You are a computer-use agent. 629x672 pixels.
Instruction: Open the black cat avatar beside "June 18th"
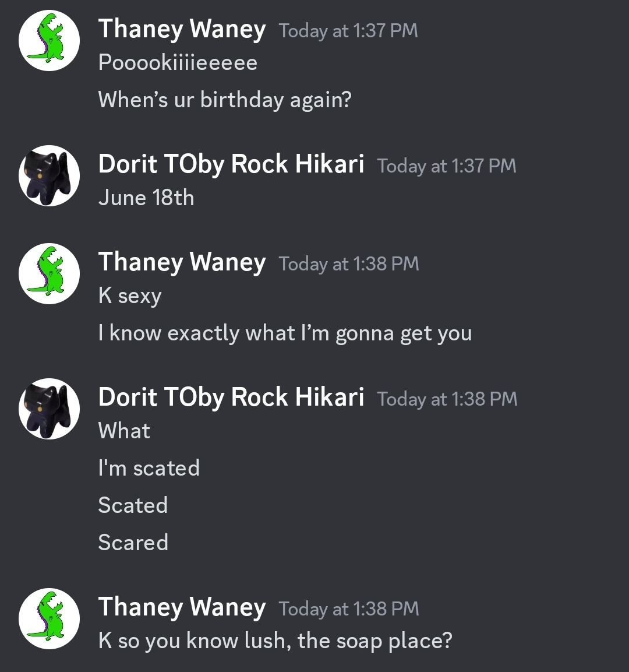(49, 175)
